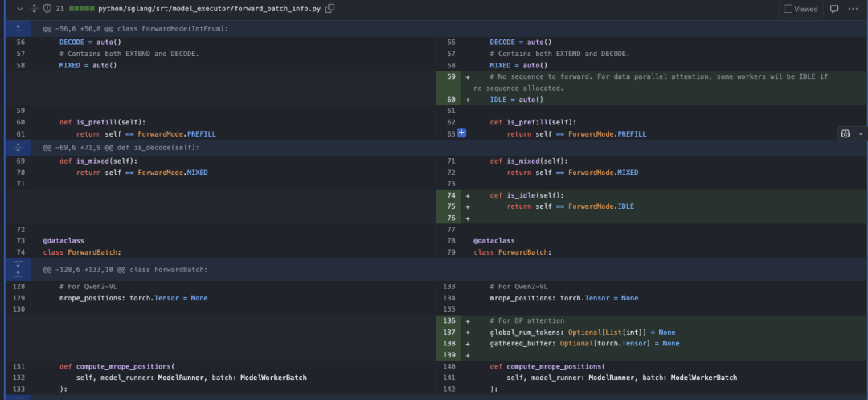Viewport: 868px width, 400px height.
Task: Expand lines above the ForwardMode hunk
Action: point(18,28)
